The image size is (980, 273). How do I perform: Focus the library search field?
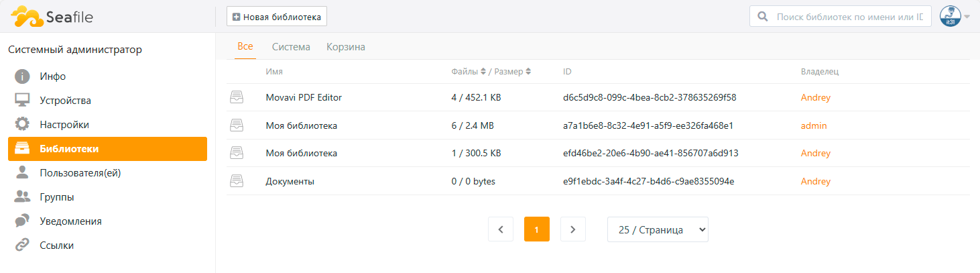point(851,17)
